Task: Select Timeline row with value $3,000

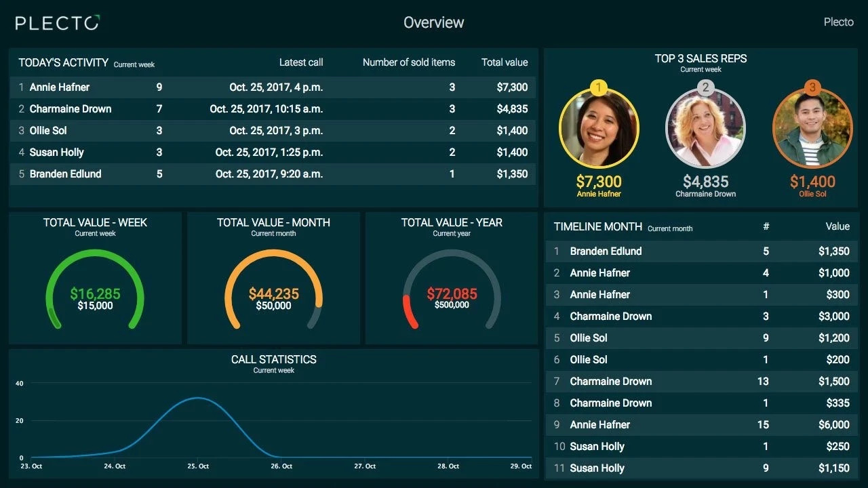Action: pyautogui.click(x=702, y=316)
